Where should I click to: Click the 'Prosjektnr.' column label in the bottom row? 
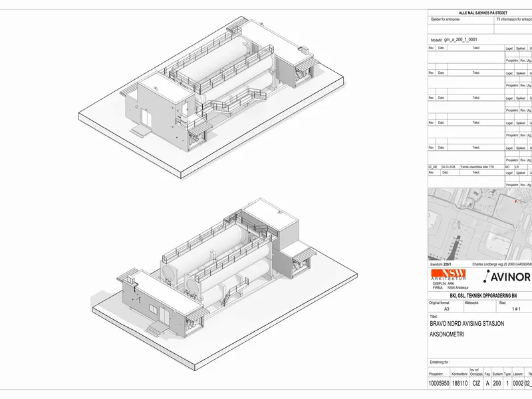[x=435, y=374]
